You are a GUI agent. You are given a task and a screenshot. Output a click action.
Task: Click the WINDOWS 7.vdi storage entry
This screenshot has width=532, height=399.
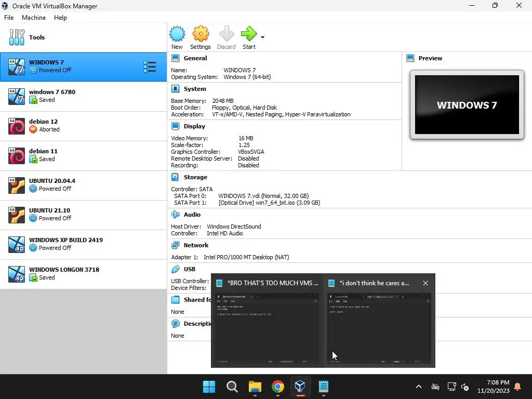263,196
